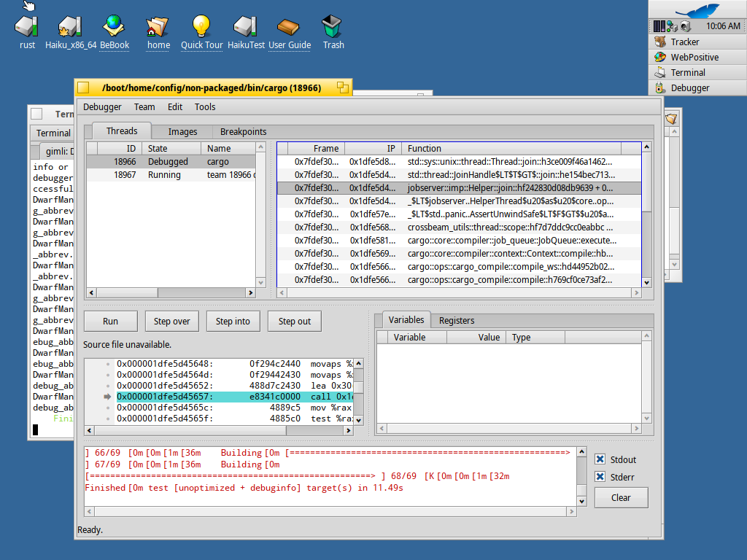Click the Function column header
The image size is (747, 560).
[x=511, y=149]
